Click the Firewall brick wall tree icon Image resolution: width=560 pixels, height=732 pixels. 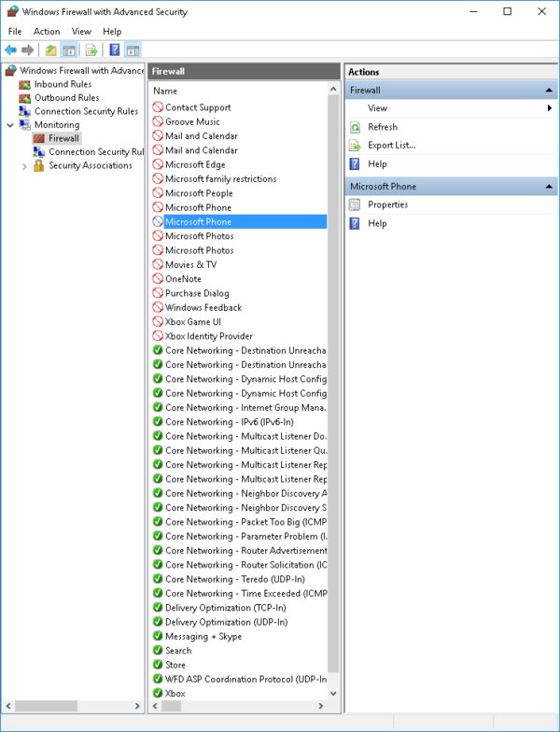click(x=39, y=138)
